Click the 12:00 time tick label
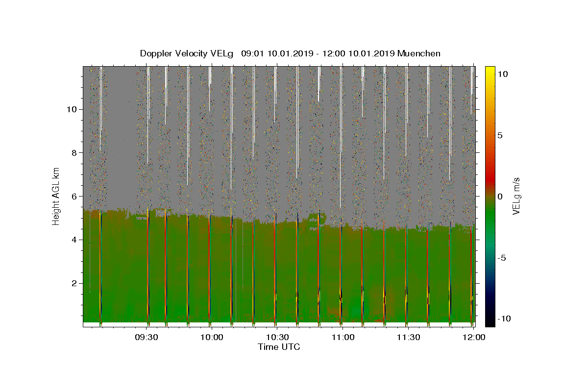 474,338
